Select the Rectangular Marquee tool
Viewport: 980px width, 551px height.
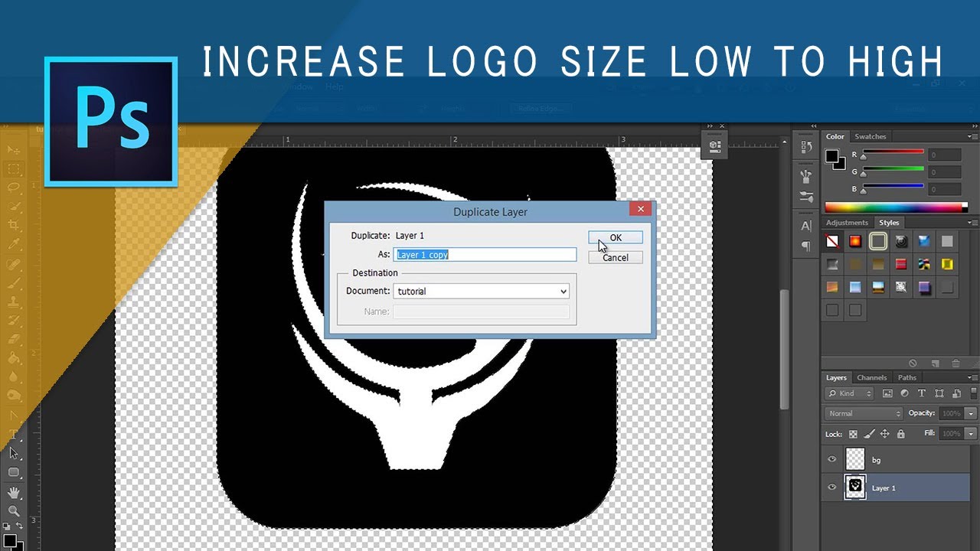(x=14, y=169)
